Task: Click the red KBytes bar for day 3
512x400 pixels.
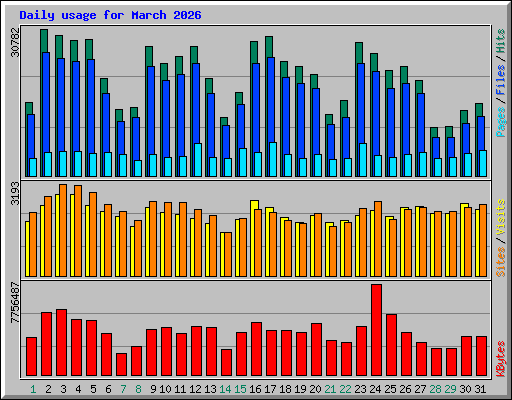Action: pyautogui.click(x=61, y=343)
